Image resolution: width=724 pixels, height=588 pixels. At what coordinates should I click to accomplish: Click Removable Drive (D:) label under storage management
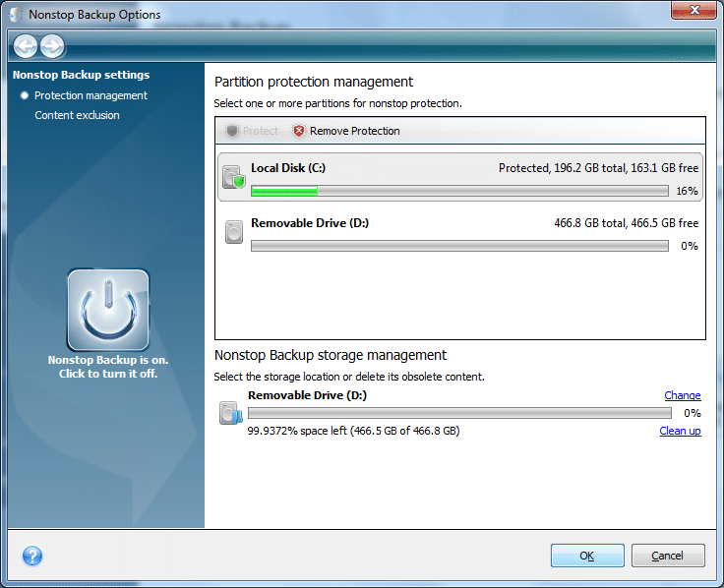307,395
